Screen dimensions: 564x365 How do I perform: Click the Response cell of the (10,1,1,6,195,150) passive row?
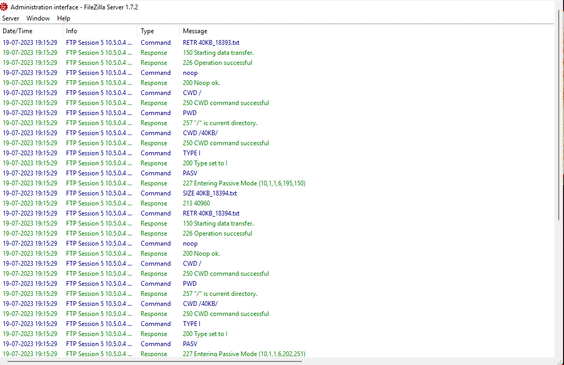154,183
